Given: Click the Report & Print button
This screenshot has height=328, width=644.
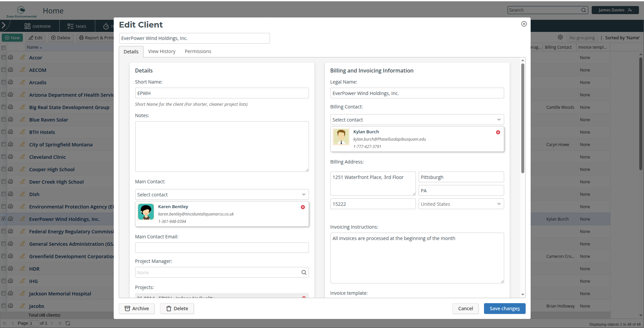Looking at the screenshot, I should pyautogui.click(x=96, y=38).
